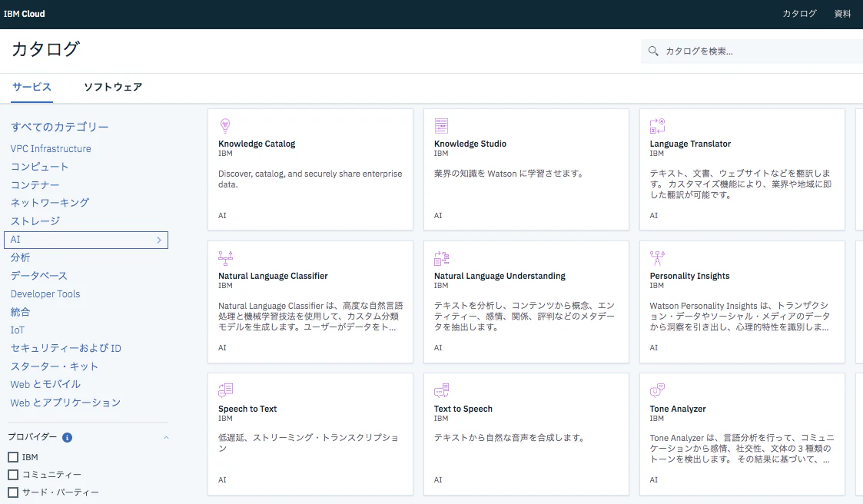Filter by ネットワーキング category
The width and height of the screenshot is (863, 504).
[50, 203]
